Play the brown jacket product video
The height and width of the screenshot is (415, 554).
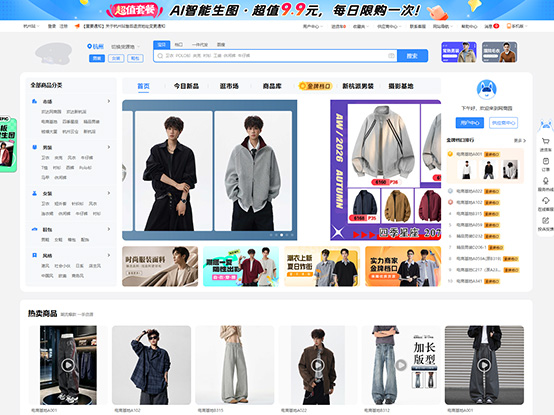[318, 365]
